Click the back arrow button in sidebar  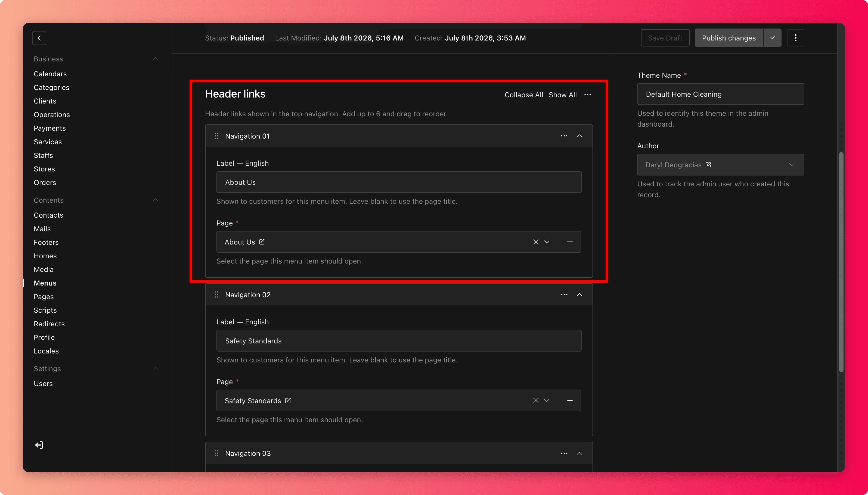39,38
